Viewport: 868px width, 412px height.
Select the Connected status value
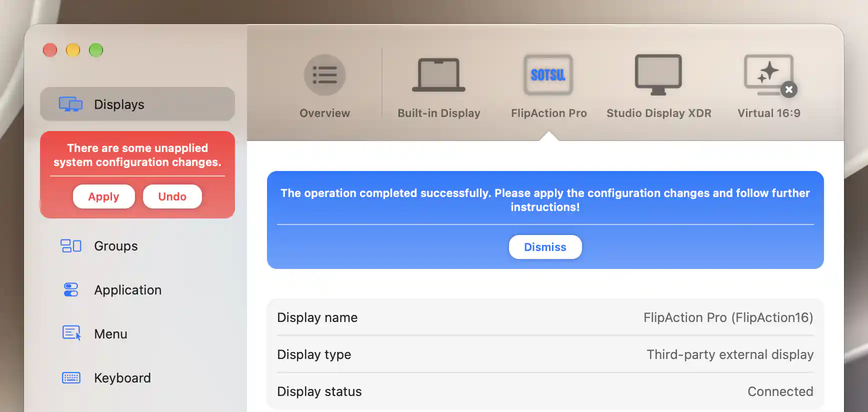tap(780, 391)
